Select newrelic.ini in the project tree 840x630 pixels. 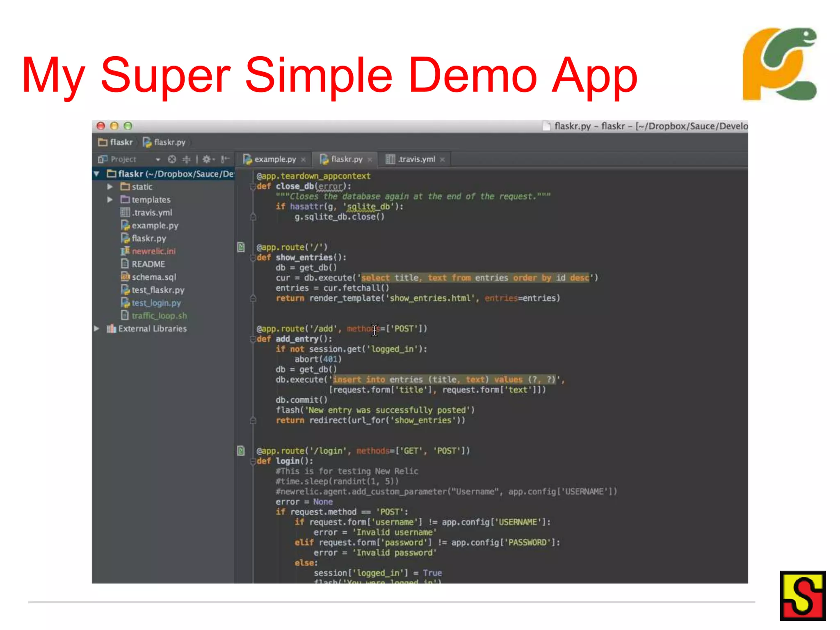tap(148, 251)
